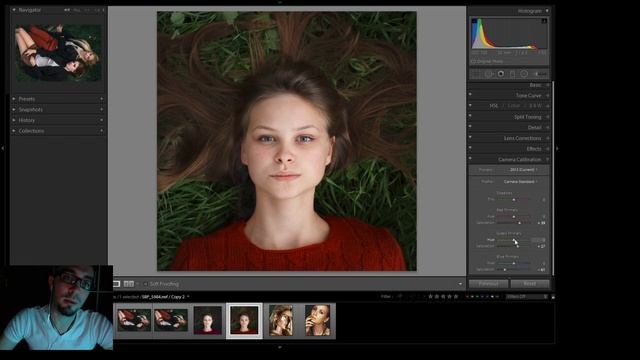The height and width of the screenshot is (360, 640).
Task: Filter filmstrip by flagged status icon
Action: (400, 296)
